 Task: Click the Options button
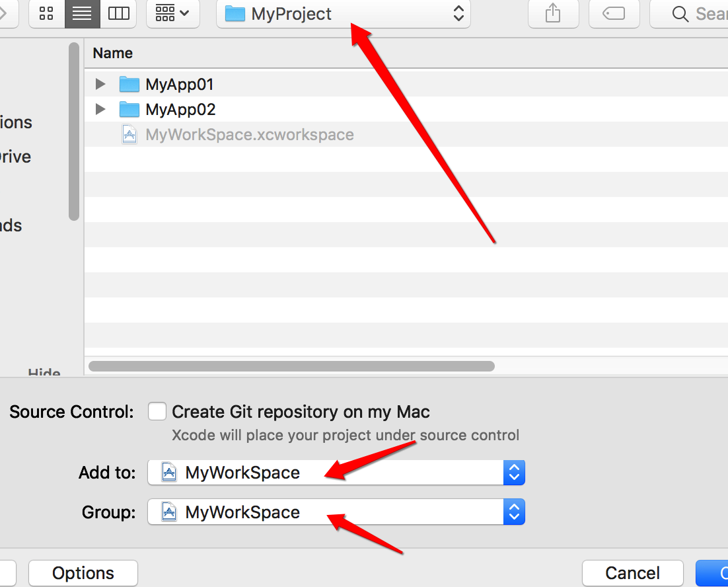83,573
